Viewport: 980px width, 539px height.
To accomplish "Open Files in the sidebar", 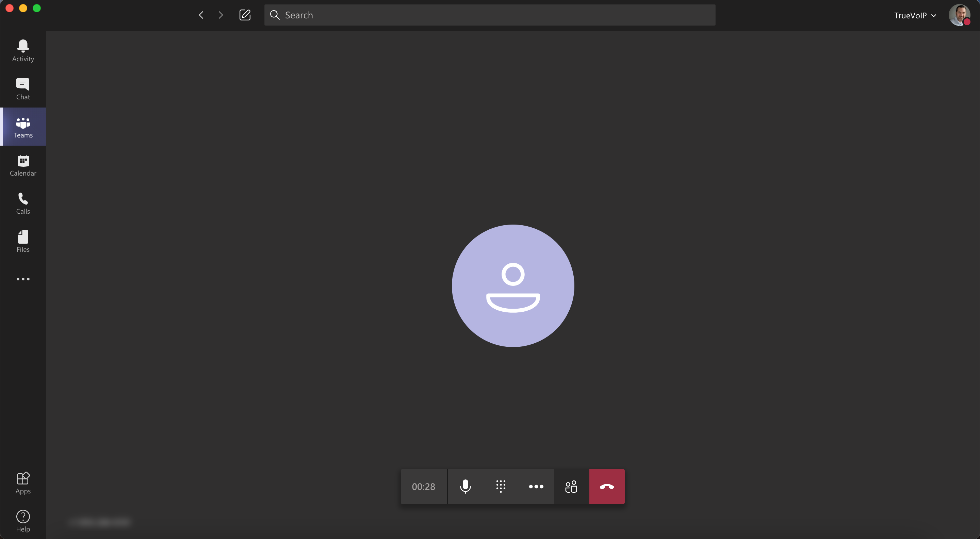I will 23,241.
